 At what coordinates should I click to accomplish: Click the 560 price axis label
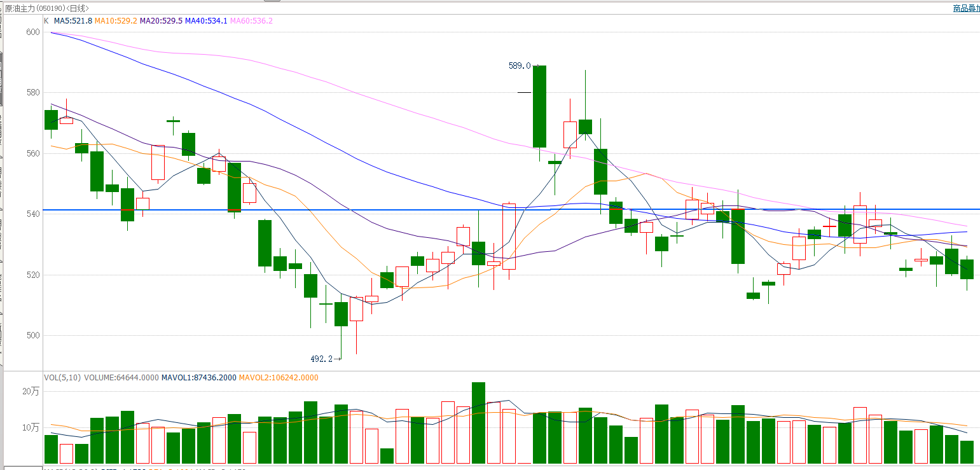tap(33, 153)
